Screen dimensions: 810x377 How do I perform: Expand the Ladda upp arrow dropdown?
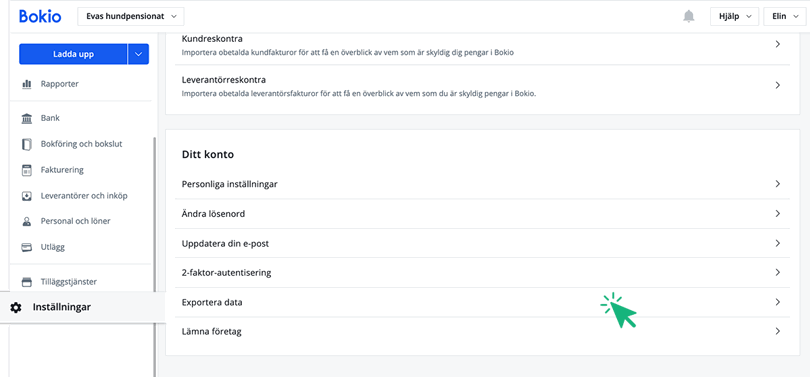click(138, 54)
